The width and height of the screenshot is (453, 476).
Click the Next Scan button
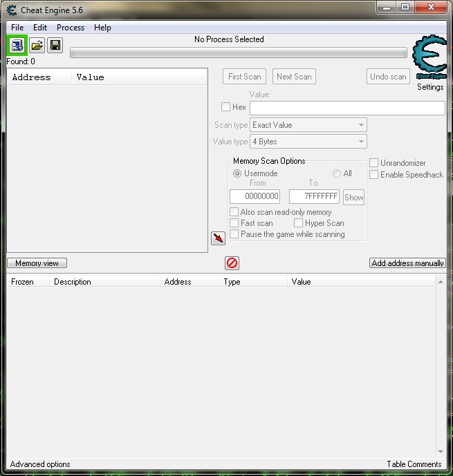(x=294, y=77)
